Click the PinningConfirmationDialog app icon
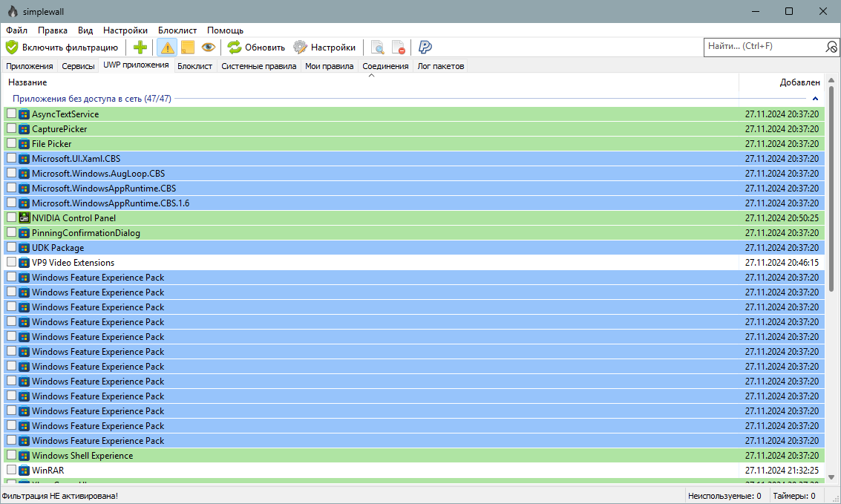 (x=24, y=232)
